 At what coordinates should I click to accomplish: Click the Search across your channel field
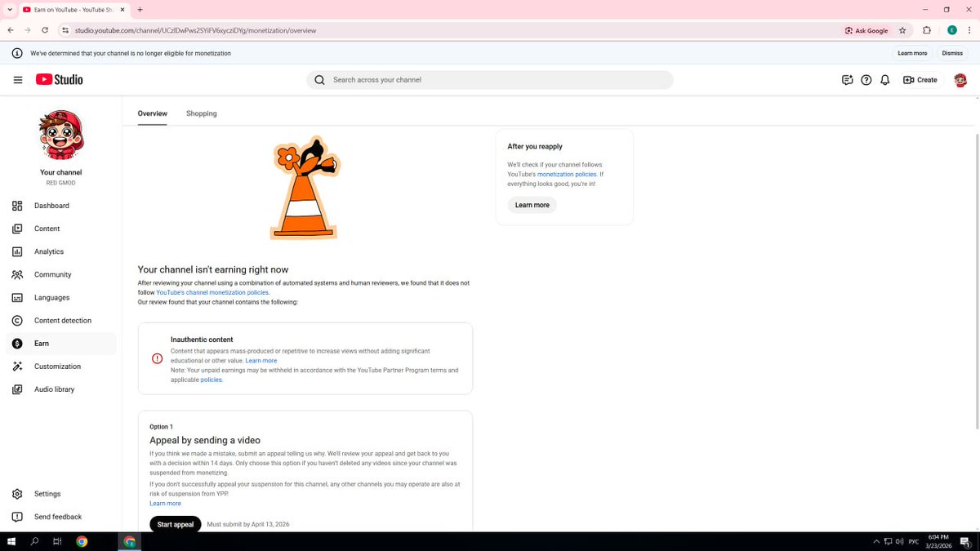490,80
